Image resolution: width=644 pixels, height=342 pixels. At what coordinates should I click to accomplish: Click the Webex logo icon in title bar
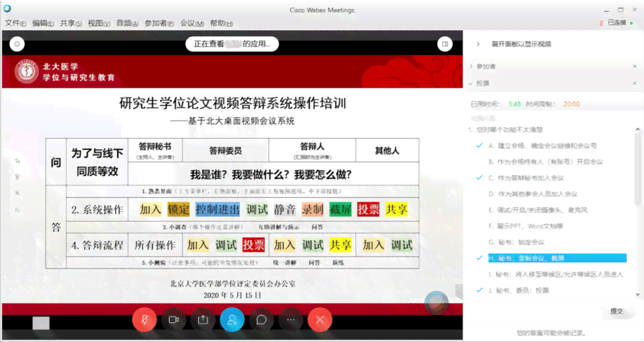click(7, 8)
